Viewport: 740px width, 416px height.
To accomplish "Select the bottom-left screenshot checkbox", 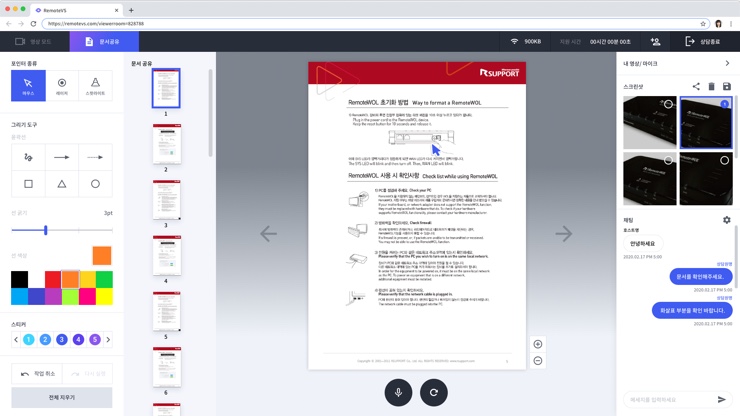I will (x=668, y=161).
